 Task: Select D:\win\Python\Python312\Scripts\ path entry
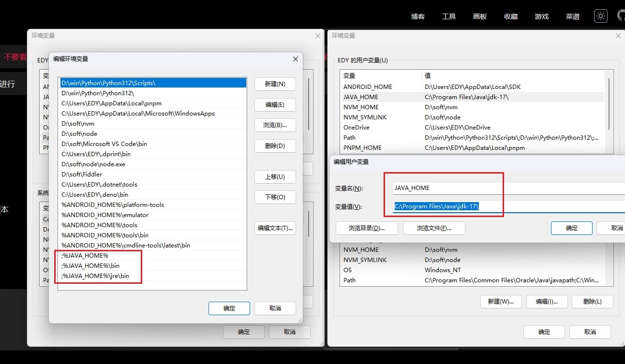[152, 83]
